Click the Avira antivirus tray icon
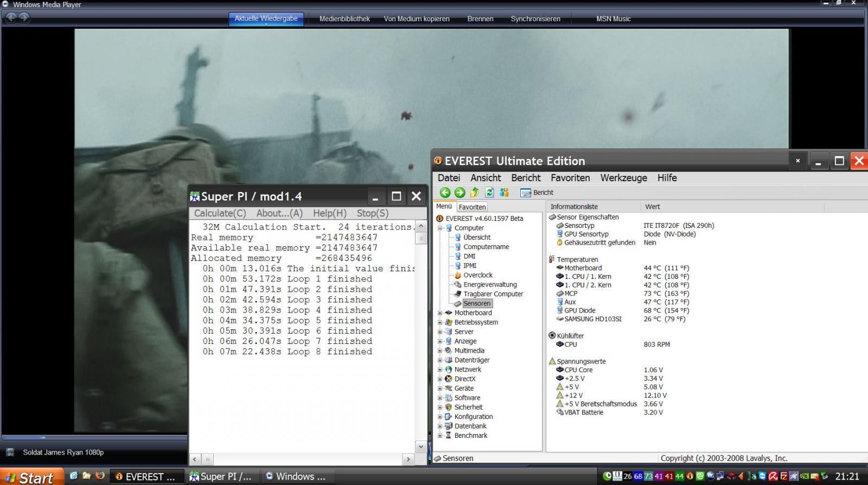The image size is (868, 485). click(x=774, y=476)
